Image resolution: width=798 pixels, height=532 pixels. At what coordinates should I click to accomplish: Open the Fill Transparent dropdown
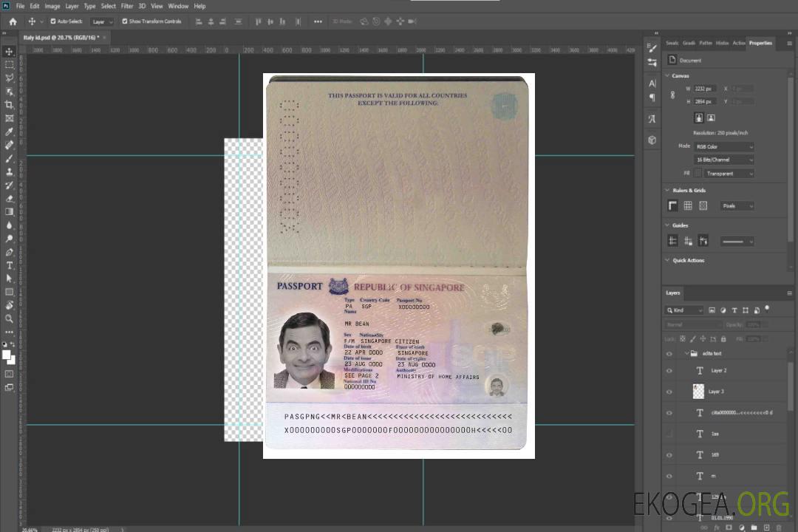[729, 174]
